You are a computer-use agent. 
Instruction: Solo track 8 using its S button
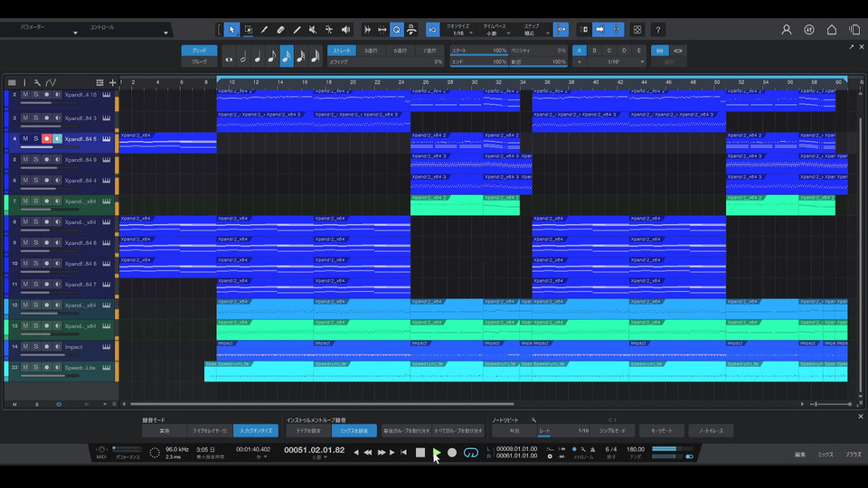tap(36, 221)
